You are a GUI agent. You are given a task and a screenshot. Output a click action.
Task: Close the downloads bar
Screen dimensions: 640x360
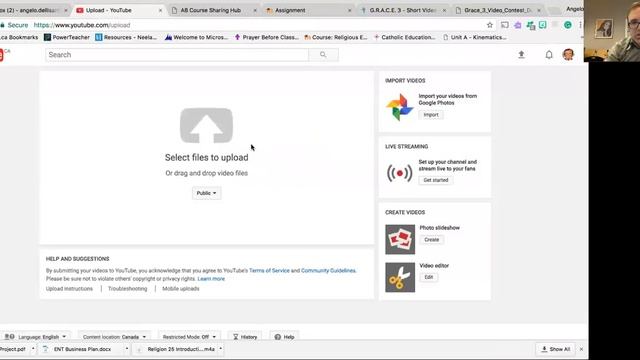point(581,349)
